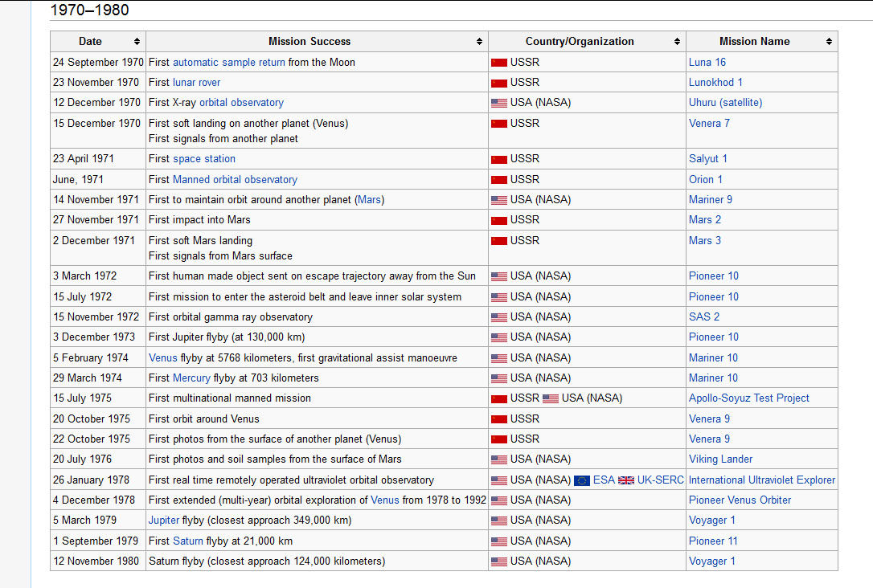Screen dimensions: 873x588
Task: Open the Apollo-Soyuz Test Project link
Action: click(749, 398)
